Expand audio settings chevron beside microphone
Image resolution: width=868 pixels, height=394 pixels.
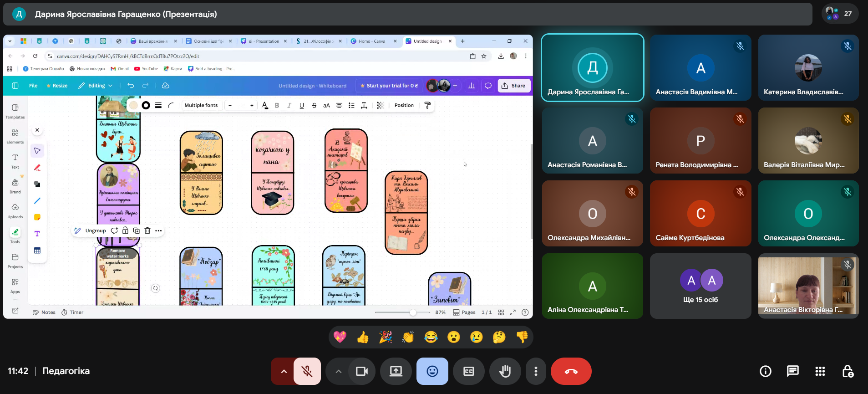[x=284, y=371]
